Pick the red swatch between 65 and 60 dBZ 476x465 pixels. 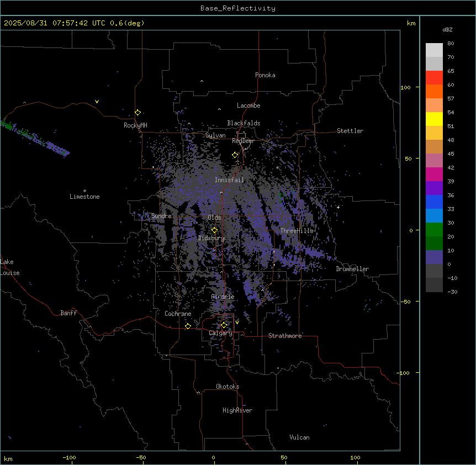[434, 78]
